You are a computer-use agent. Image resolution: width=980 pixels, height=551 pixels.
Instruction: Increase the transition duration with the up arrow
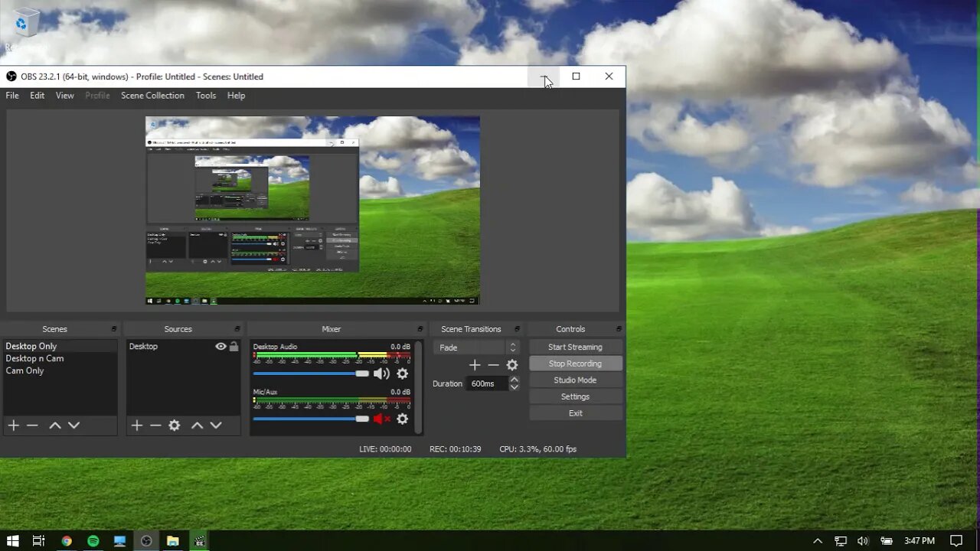[514, 380]
